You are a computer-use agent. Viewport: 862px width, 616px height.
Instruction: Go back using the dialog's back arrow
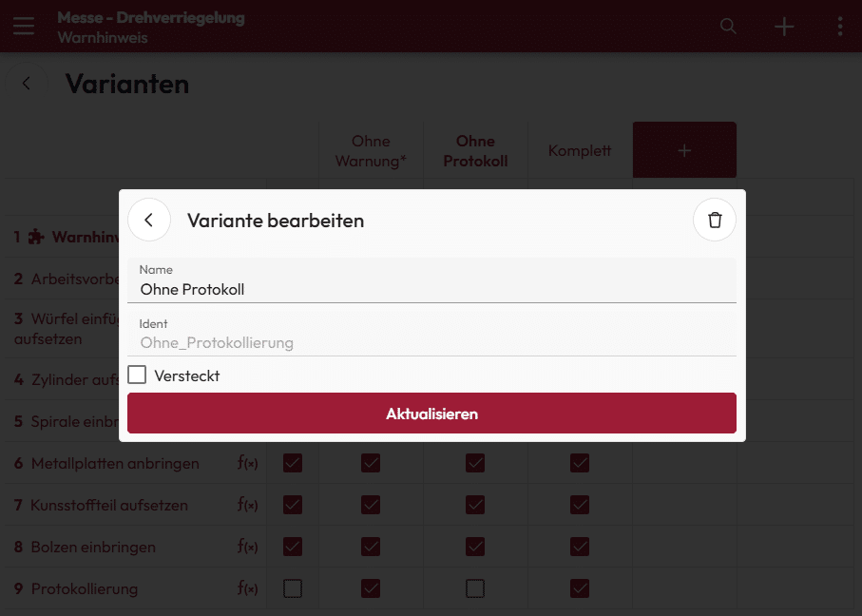pyautogui.click(x=149, y=221)
